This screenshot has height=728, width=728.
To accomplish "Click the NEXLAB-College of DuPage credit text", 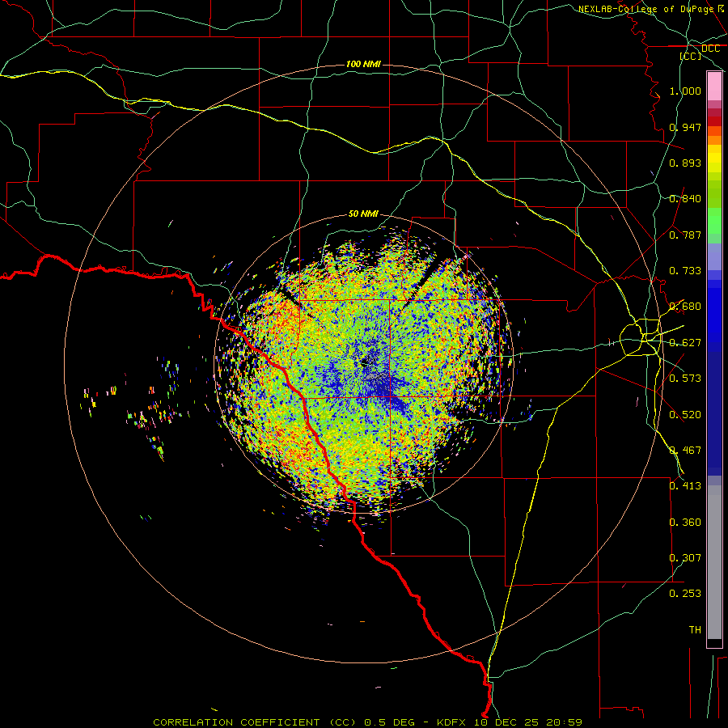I will [645, 9].
